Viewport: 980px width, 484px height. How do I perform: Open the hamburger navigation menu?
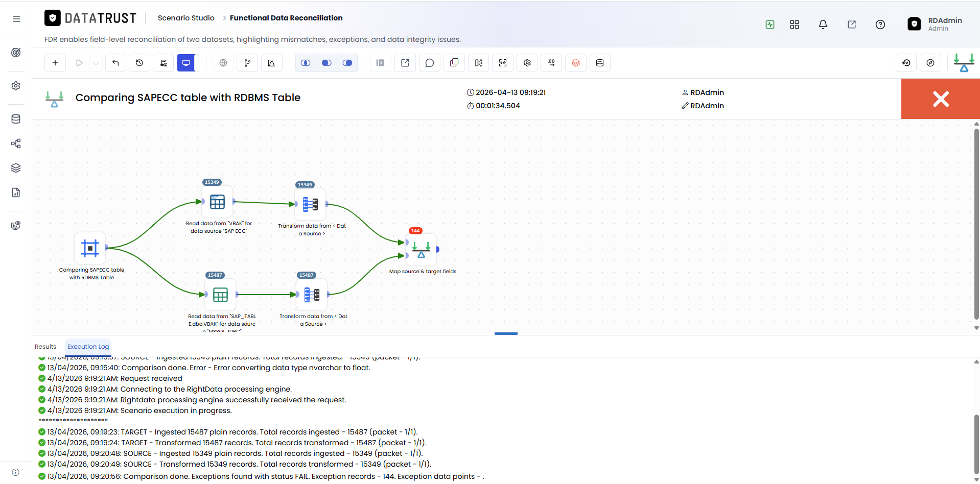click(16, 19)
